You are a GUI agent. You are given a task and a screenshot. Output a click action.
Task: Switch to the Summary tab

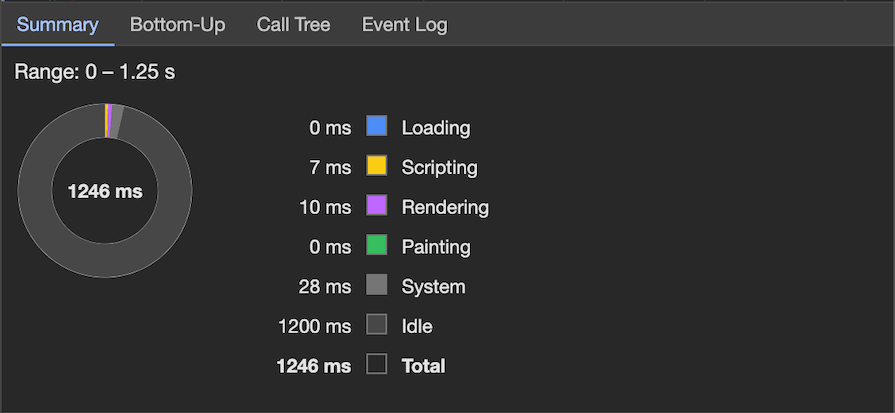[x=57, y=24]
